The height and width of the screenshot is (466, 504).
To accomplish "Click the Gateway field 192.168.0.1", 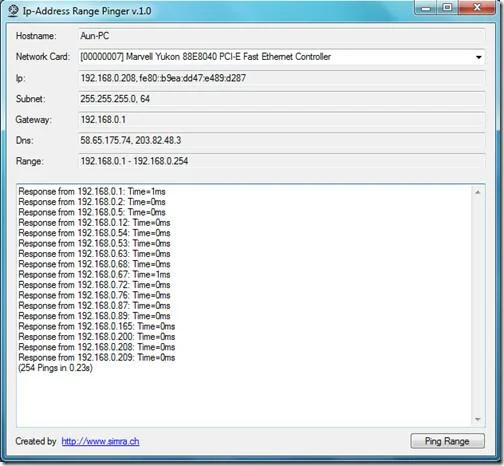I will click(x=281, y=120).
